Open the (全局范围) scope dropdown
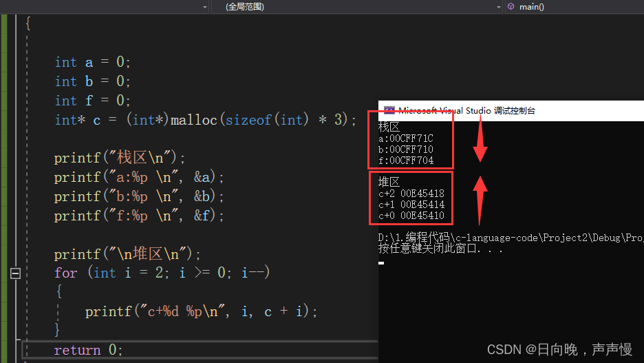The height and width of the screenshot is (363, 644). 357,7
